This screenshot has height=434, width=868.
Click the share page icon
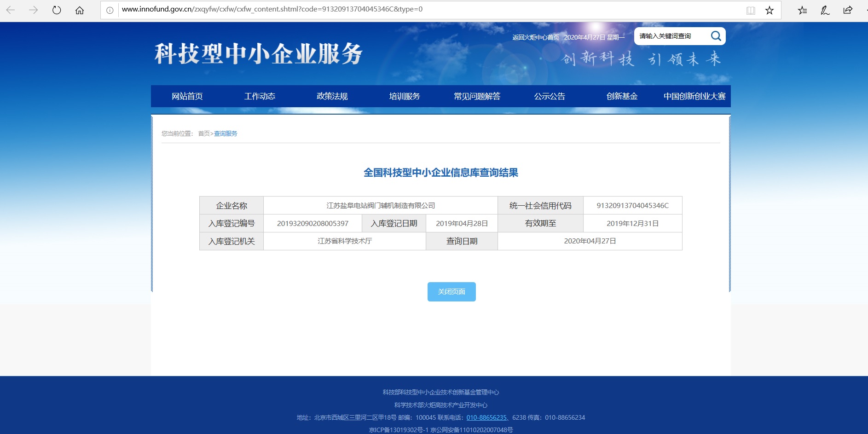(848, 10)
